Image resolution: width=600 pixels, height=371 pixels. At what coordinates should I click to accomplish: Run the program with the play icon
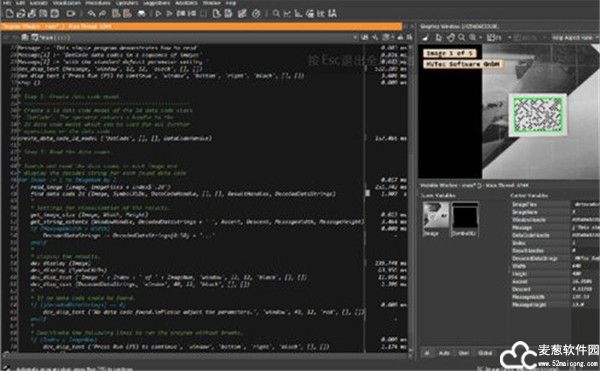[x=158, y=14]
